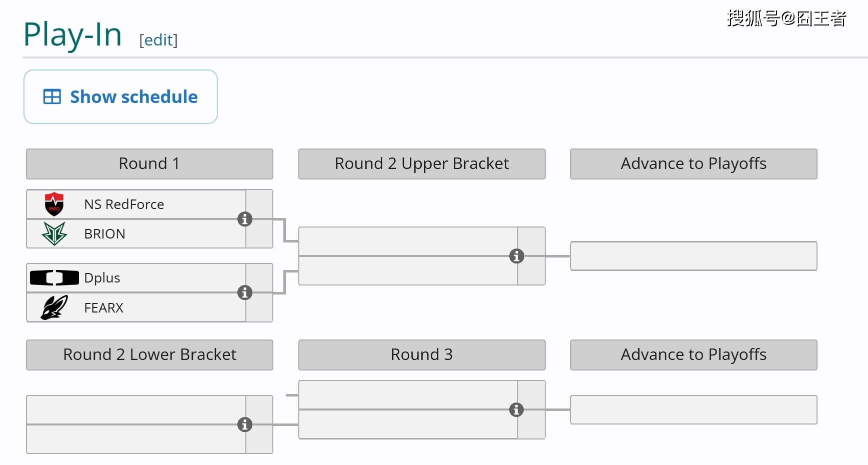Open match info in Round 2 Upper Bracket
This screenshot has width=868, height=465.
click(x=516, y=256)
